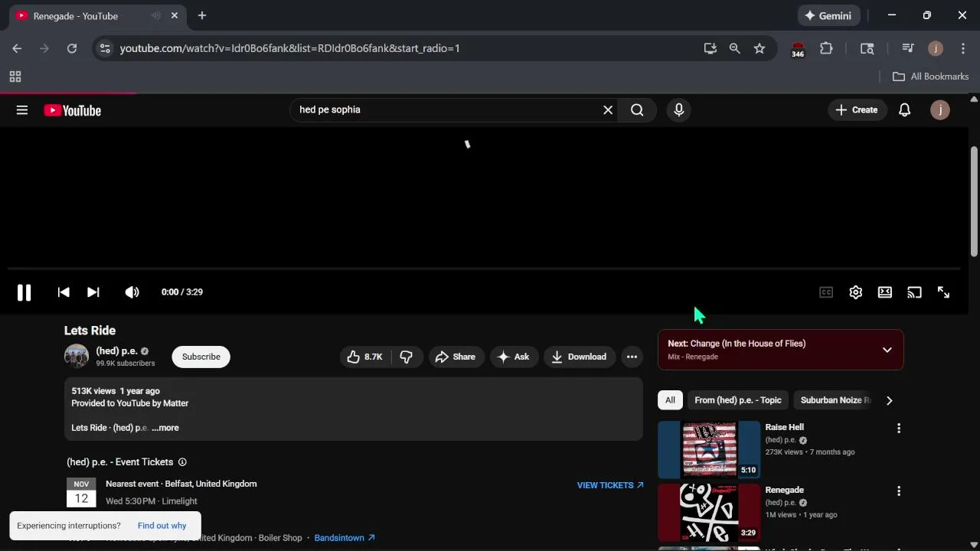
Task: View site information icon in address bar
Action: 106,48
